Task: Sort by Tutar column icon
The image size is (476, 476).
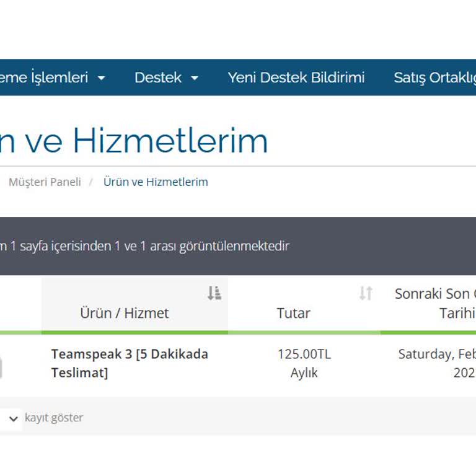Action: (x=366, y=293)
